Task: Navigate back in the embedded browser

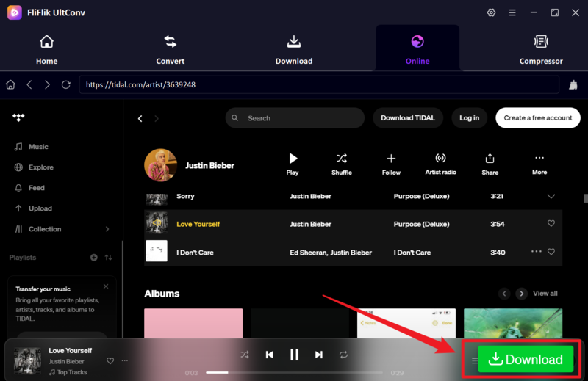Action: click(x=29, y=84)
